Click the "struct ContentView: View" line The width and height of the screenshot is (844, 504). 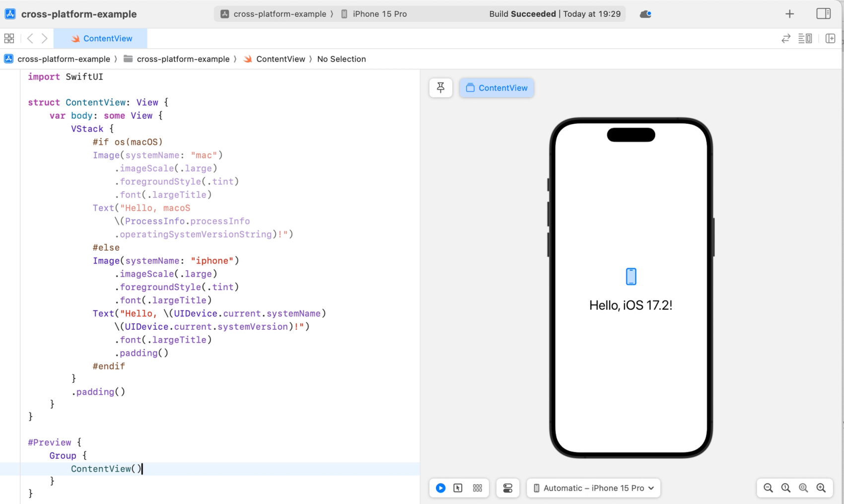point(98,102)
